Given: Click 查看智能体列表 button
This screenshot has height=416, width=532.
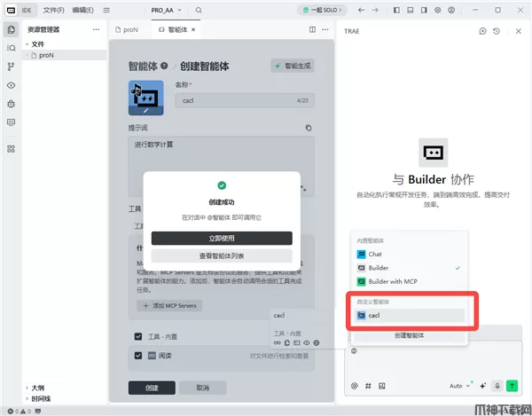Looking at the screenshot, I should 222,255.
